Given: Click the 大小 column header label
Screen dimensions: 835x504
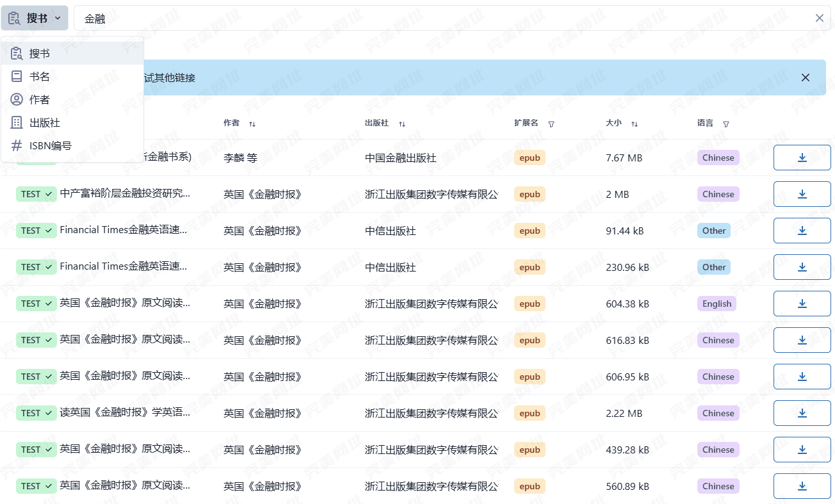Looking at the screenshot, I should [613, 123].
